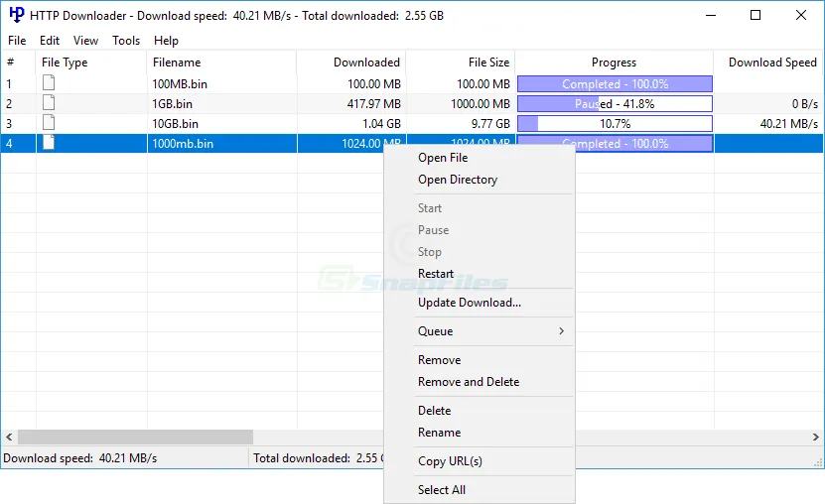Click the HTTP Downloader app icon in title bar
This screenshot has height=504, width=825.
pos(16,15)
